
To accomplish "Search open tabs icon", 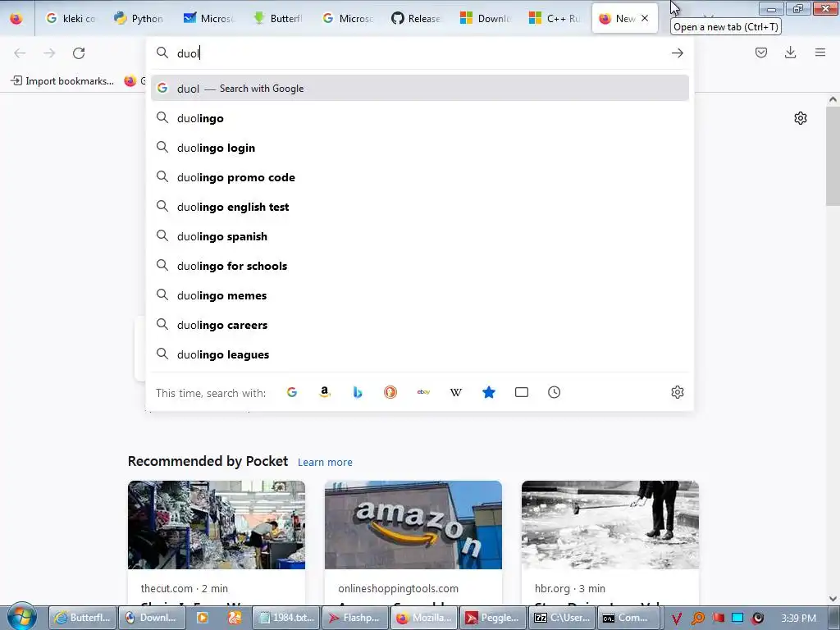I will coord(521,392).
